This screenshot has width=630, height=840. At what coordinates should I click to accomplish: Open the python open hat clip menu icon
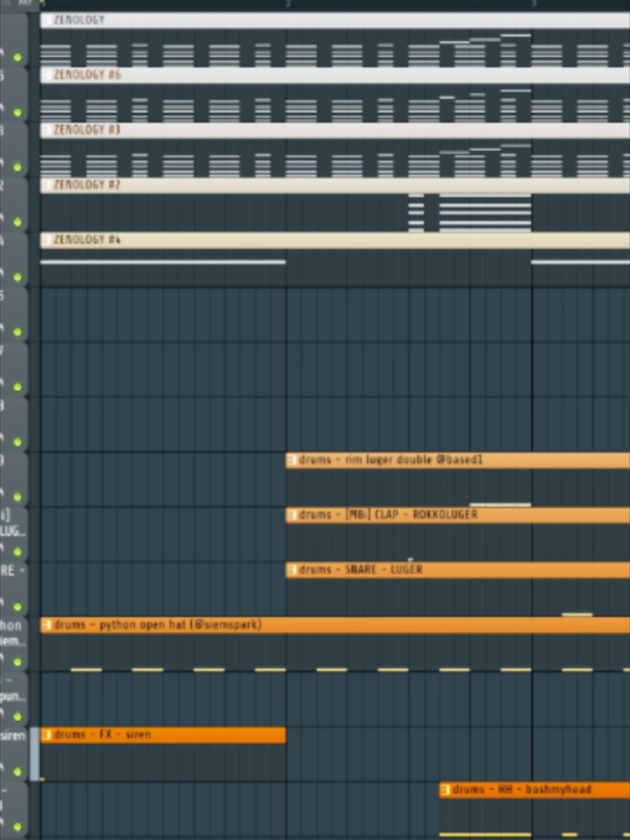tap(47, 625)
